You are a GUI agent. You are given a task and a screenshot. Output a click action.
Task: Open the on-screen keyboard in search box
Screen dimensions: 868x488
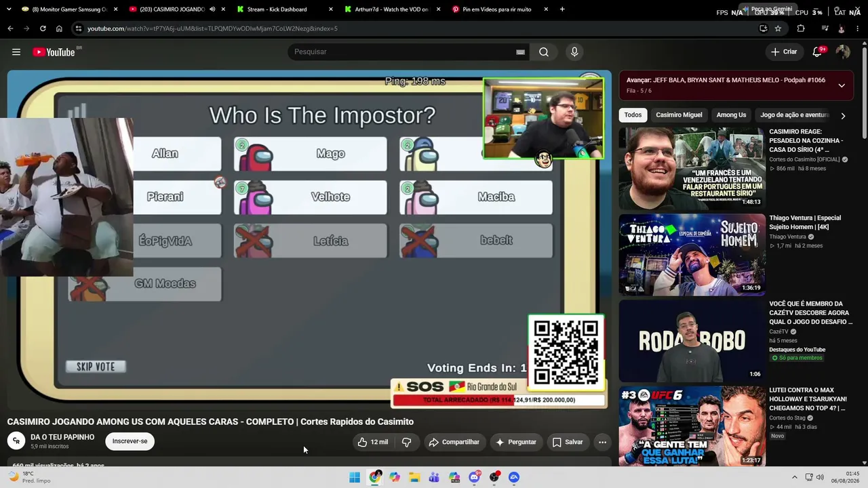520,52
